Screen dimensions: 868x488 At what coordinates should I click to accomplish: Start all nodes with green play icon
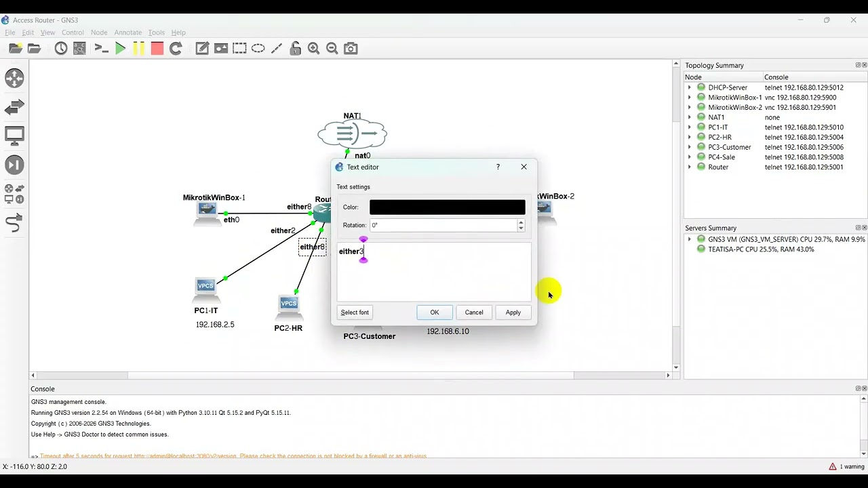120,48
